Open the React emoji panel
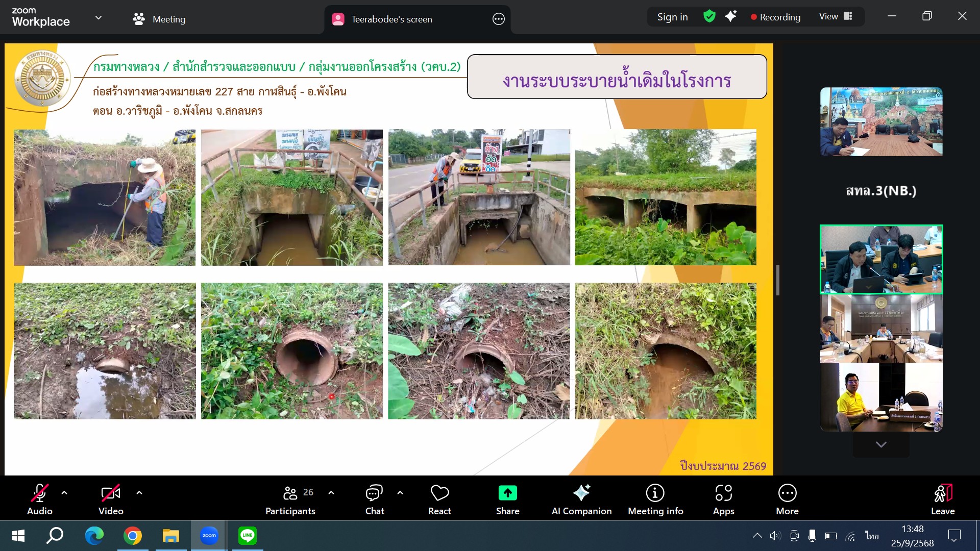Screen dimensions: 980x551 (439, 499)
